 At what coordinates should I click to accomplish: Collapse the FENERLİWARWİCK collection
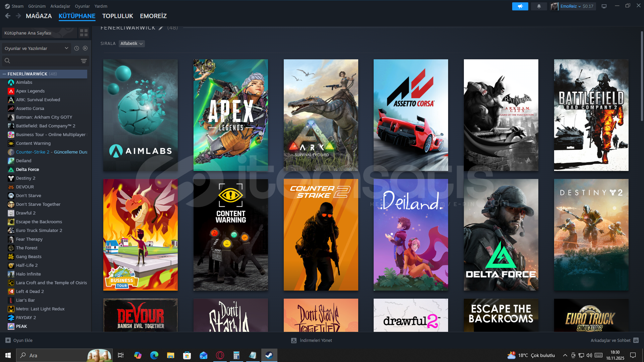tap(4, 74)
